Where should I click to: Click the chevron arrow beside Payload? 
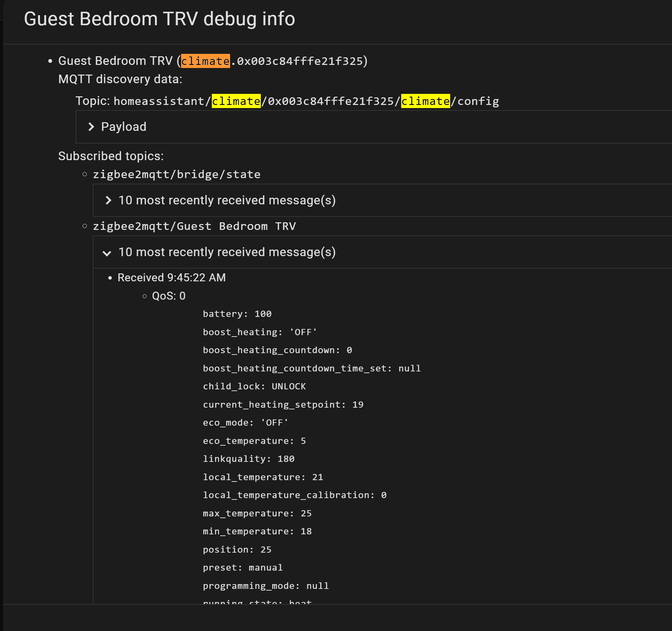pyautogui.click(x=91, y=127)
